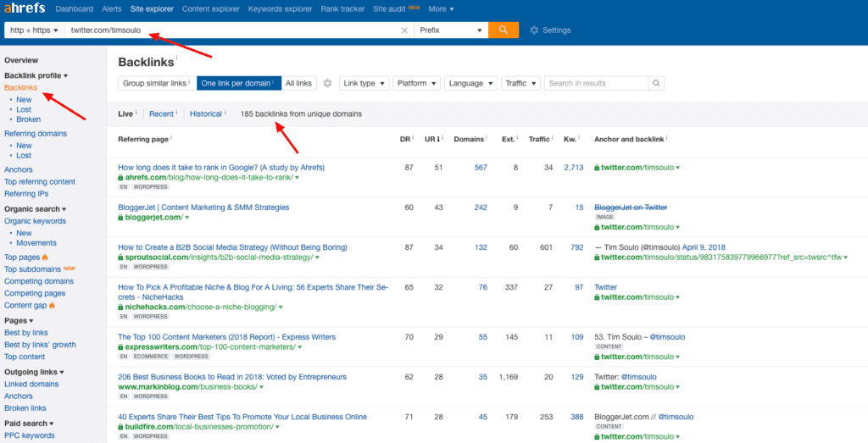The width and height of the screenshot is (868, 443).
Task: Open the Traffic filter dropdown
Action: coord(521,84)
